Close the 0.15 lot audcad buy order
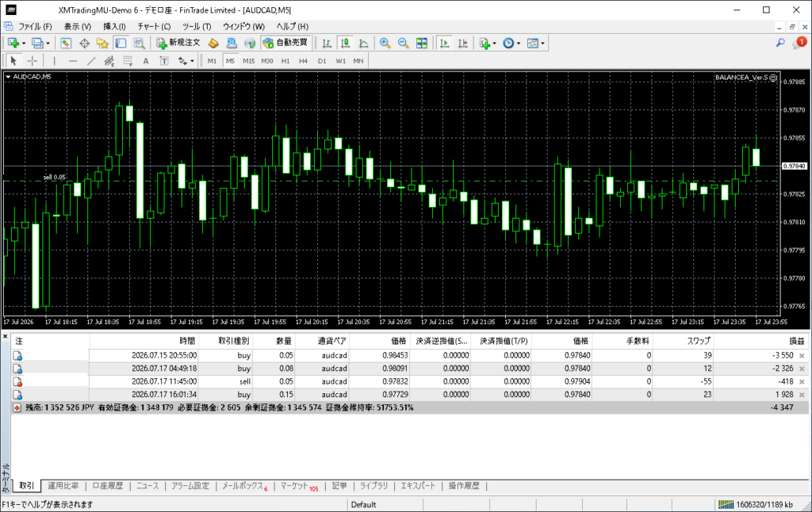The height and width of the screenshot is (512, 812). (x=802, y=395)
